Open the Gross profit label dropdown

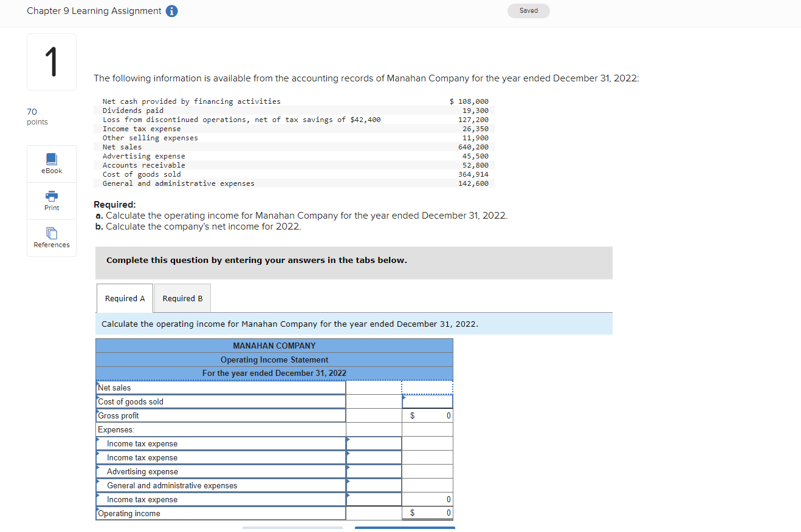[x=221, y=415]
